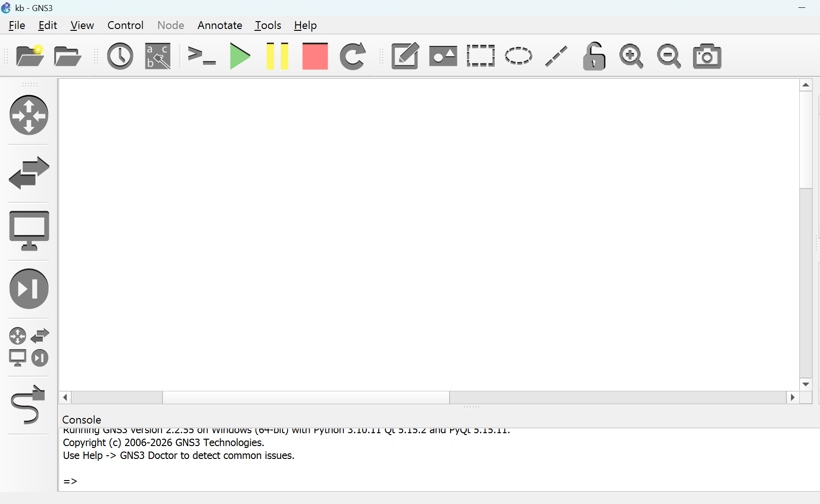The image size is (820, 504).
Task: Select the Add a note tool
Action: pyautogui.click(x=405, y=56)
